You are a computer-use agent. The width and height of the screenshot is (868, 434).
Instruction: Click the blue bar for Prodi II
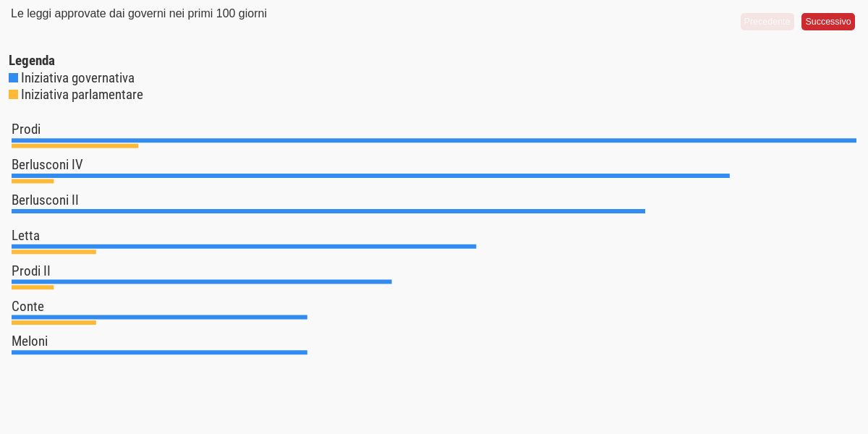pyautogui.click(x=202, y=281)
